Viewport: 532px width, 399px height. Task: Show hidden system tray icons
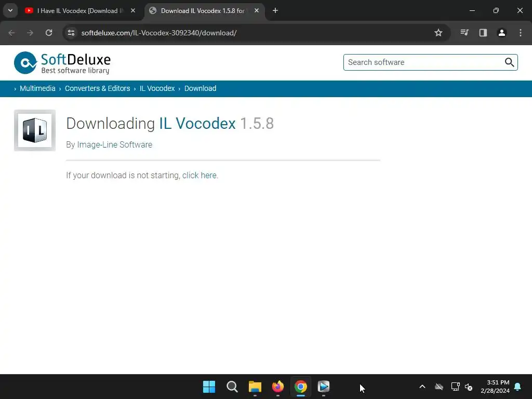click(422, 387)
